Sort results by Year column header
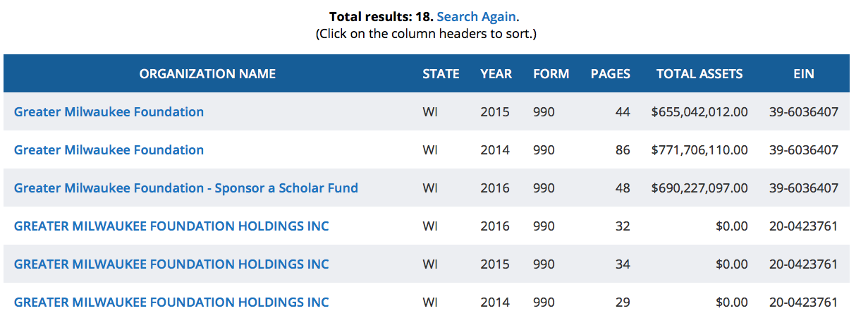Viewport: 868px width, 318px height. click(496, 74)
